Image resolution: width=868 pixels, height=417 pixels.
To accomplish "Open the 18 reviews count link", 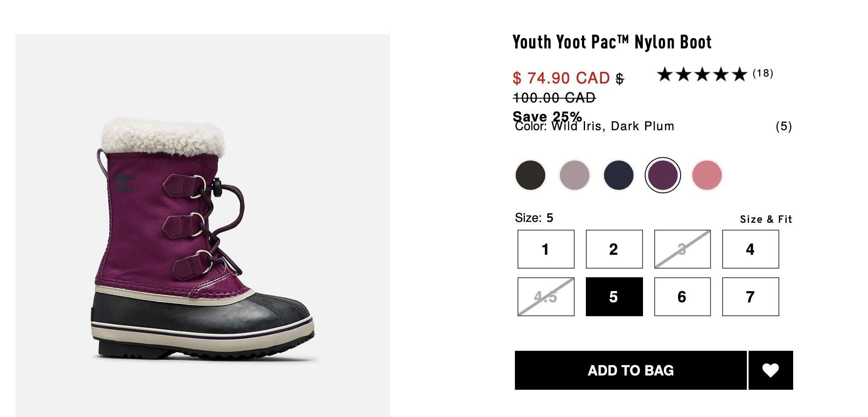I will pyautogui.click(x=762, y=73).
